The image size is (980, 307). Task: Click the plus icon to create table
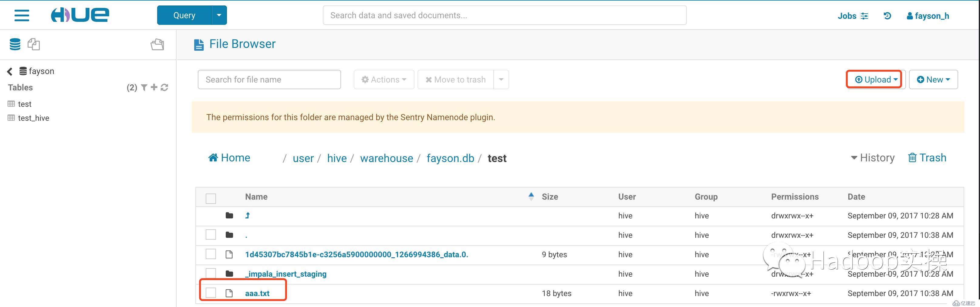[154, 87]
